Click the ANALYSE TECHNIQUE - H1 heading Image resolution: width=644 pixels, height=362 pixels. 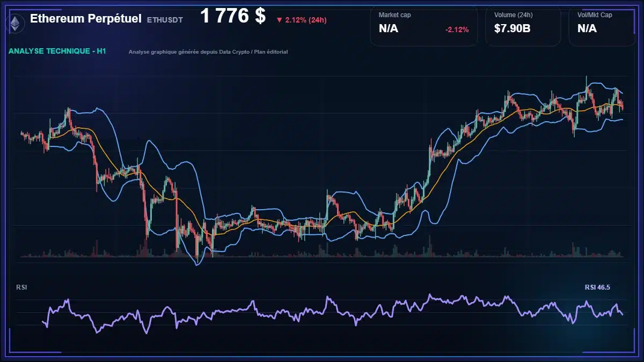pyautogui.click(x=57, y=51)
